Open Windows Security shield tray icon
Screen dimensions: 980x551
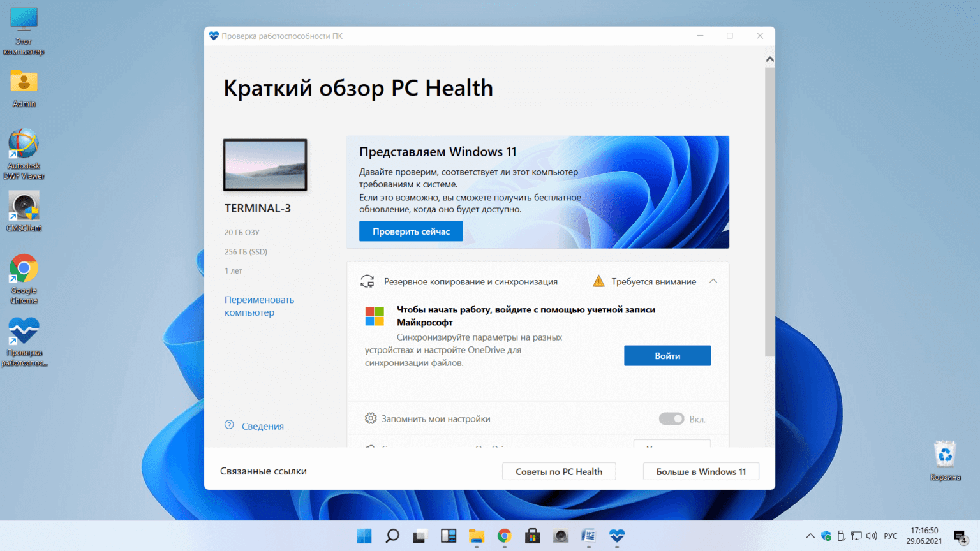tap(826, 536)
